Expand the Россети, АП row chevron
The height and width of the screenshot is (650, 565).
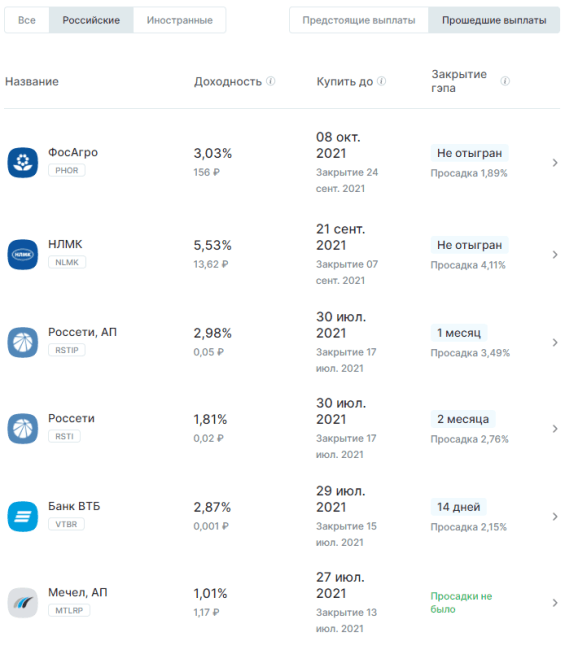(x=555, y=342)
